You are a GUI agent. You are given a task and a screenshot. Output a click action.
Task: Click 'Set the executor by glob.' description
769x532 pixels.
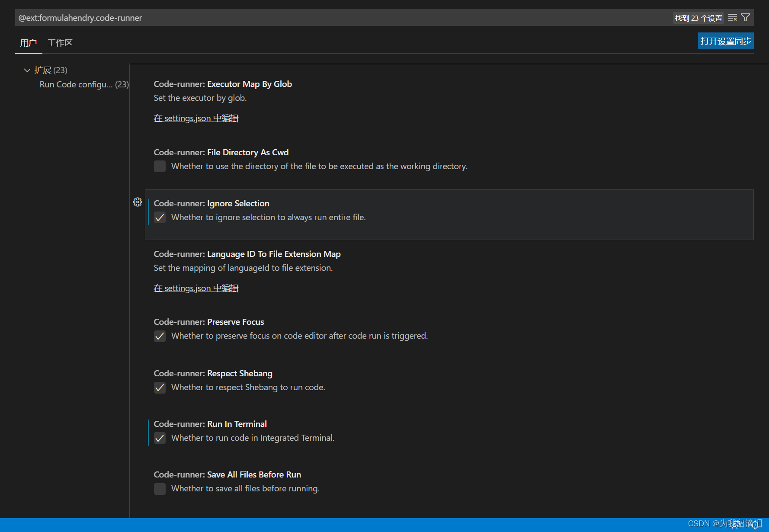200,98
